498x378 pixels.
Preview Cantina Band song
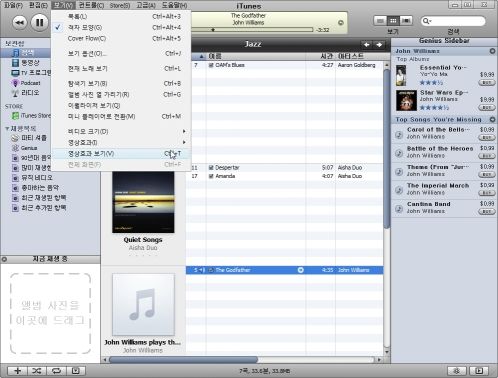(x=399, y=209)
